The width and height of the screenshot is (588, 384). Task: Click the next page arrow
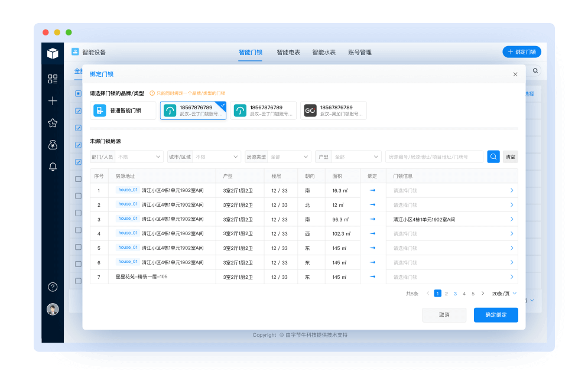coord(483,294)
